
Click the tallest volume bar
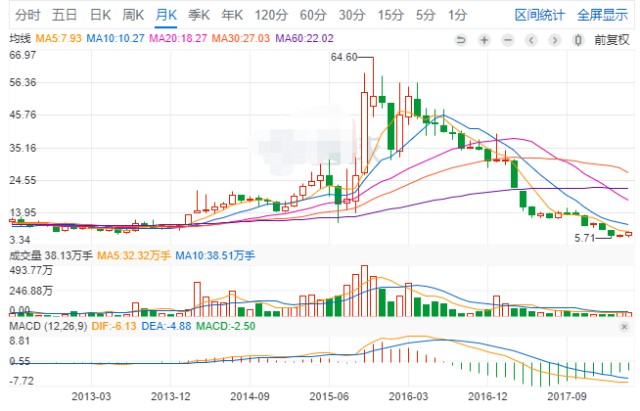point(364,291)
